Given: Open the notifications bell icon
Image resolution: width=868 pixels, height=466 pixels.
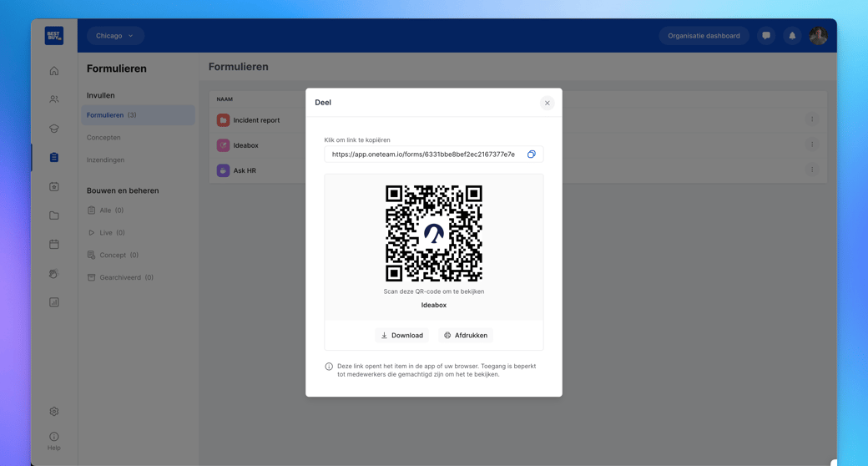Looking at the screenshot, I should (792, 35).
